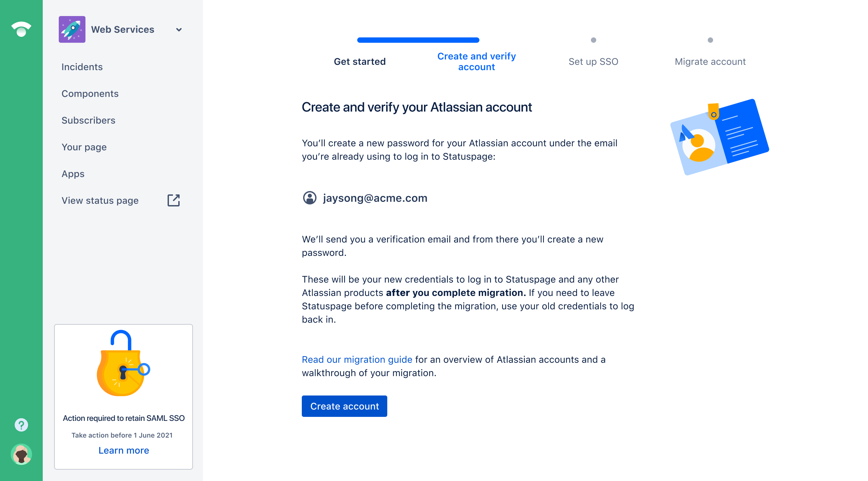Click the Statuspage logo icon
Image resolution: width=868 pixels, height=481 pixels.
point(21,29)
